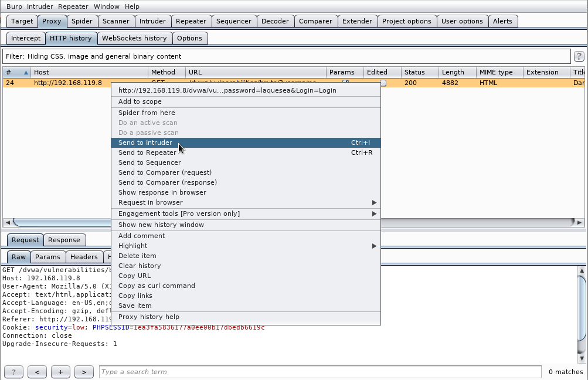Click the search help '?' button at bottom
This screenshot has width=588, height=380.
pyautogui.click(x=13, y=372)
